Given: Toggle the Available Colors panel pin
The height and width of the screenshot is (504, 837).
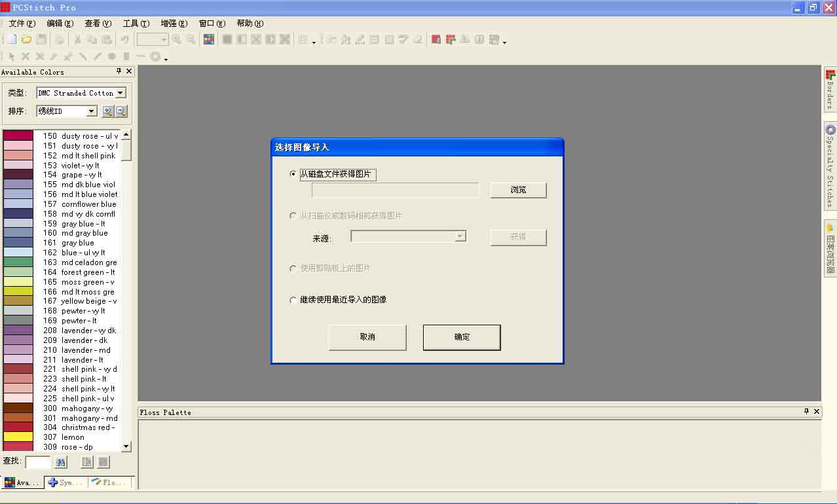Looking at the screenshot, I should coord(119,71).
